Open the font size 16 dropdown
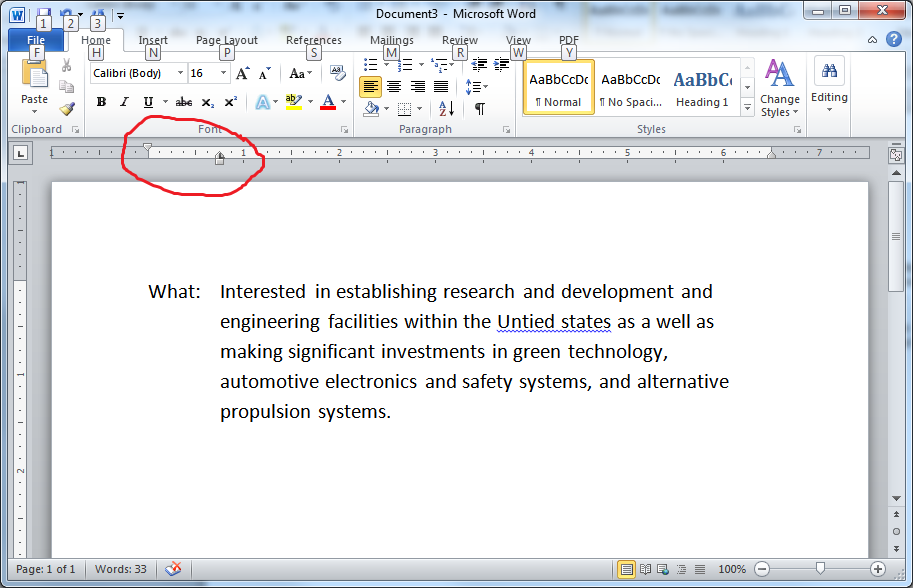This screenshot has width=913, height=588. (x=223, y=73)
